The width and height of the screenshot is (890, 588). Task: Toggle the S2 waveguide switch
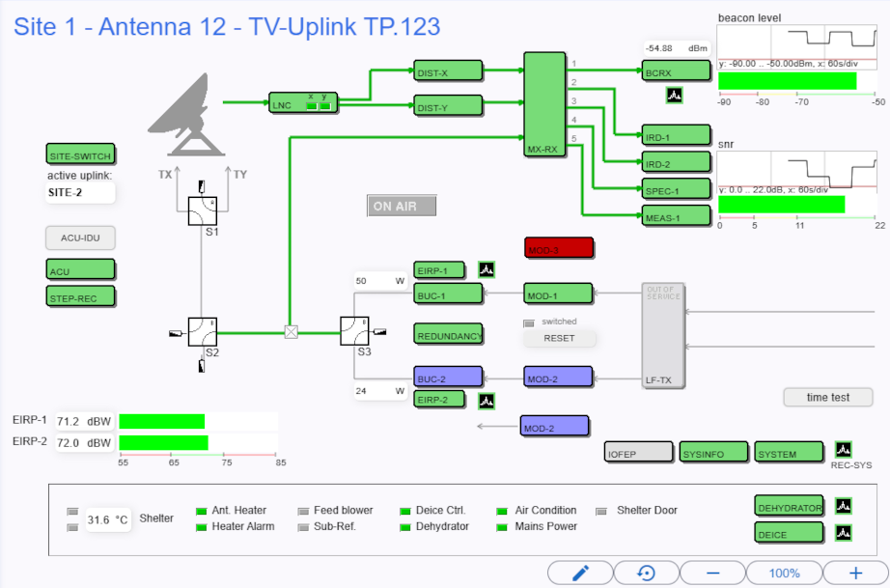[x=203, y=332]
